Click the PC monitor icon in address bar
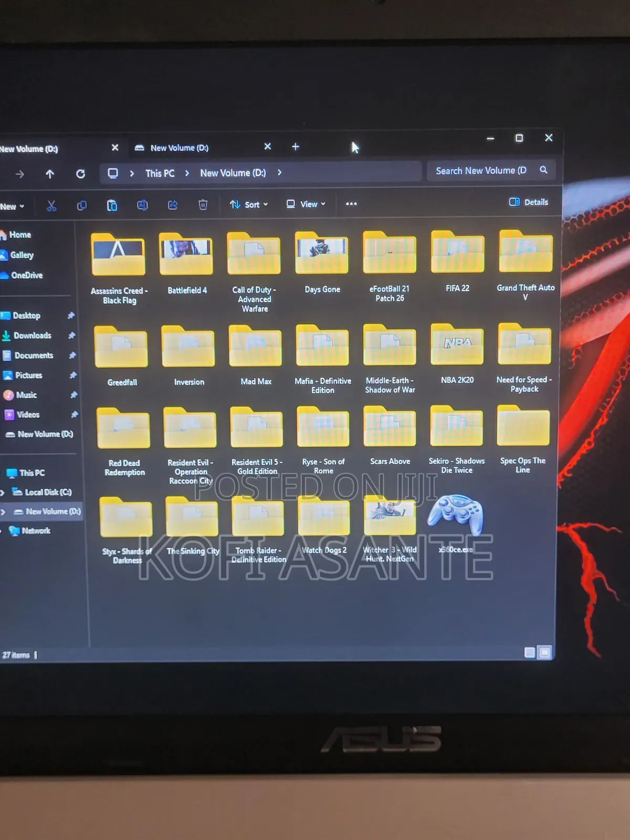Screen dimensions: 630x840 pos(112,173)
